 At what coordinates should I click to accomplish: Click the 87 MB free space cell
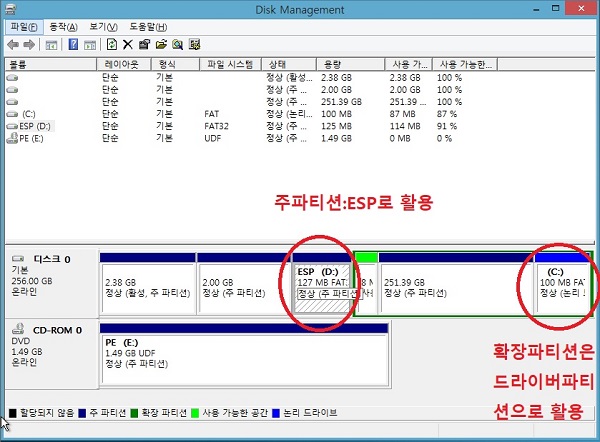point(403,114)
